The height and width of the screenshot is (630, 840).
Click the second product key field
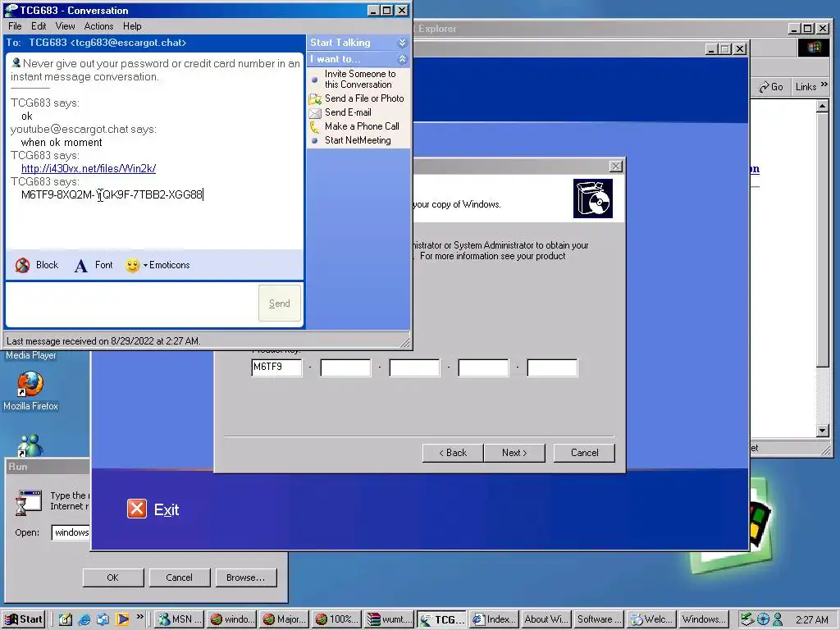click(345, 367)
